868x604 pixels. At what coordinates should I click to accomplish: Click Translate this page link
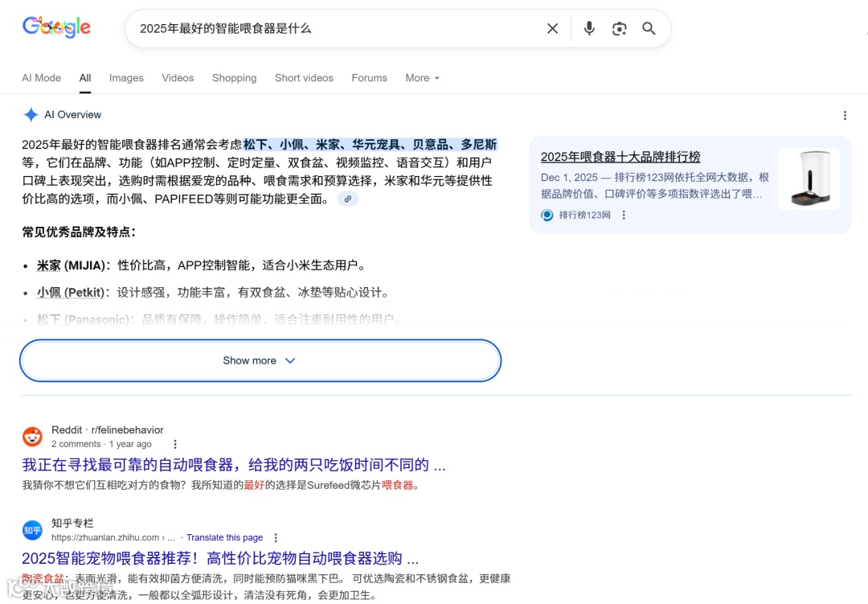(225, 537)
